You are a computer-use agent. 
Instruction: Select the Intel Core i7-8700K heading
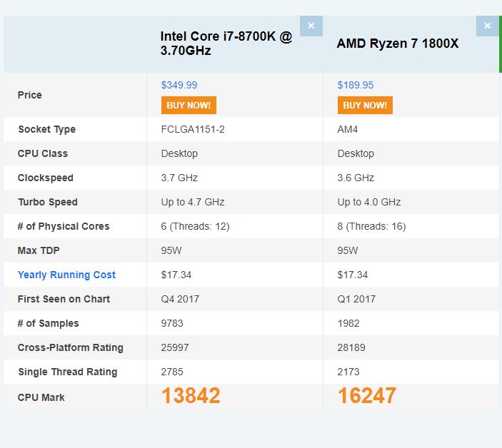tap(226, 44)
